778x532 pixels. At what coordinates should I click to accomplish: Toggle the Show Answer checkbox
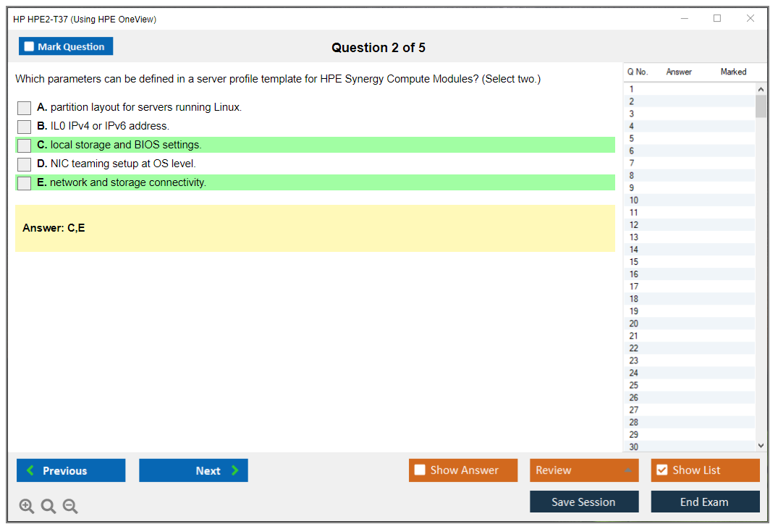pyautogui.click(x=420, y=470)
